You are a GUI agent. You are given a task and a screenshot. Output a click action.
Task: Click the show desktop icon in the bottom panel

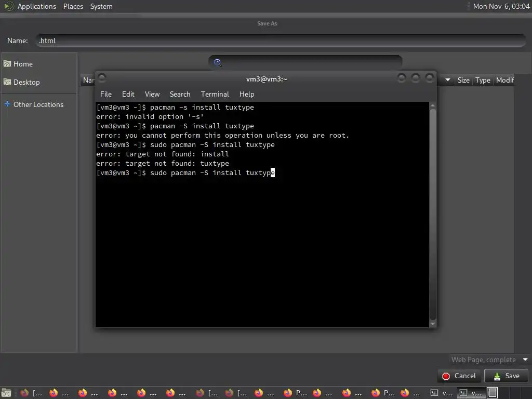[x=6, y=393]
